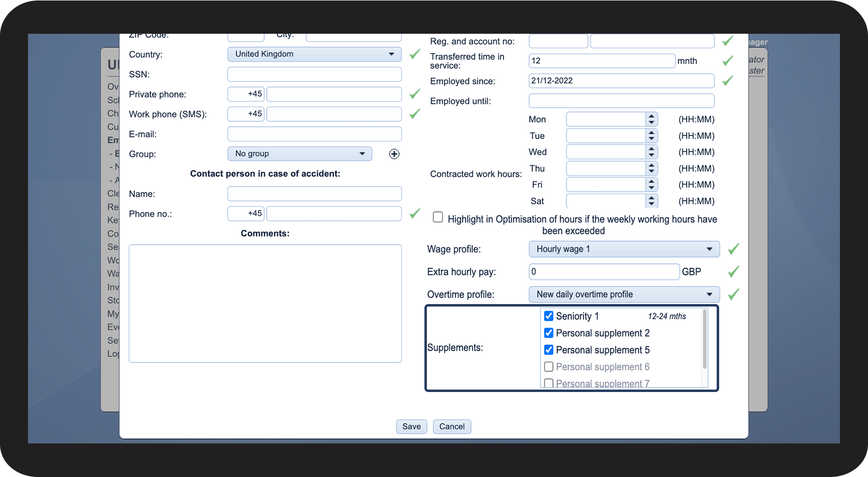
Task: Open the Group dropdown showing No group
Action: [300, 154]
